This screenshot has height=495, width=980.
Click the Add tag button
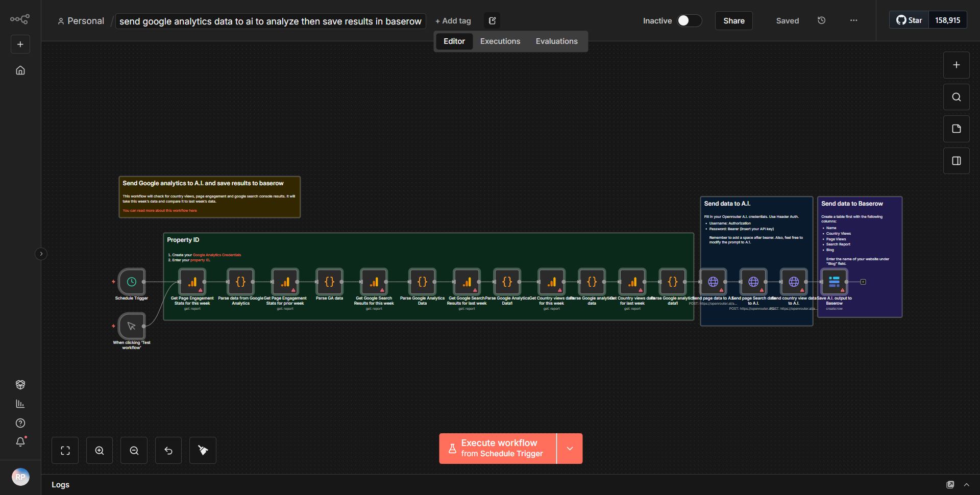pos(453,21)
